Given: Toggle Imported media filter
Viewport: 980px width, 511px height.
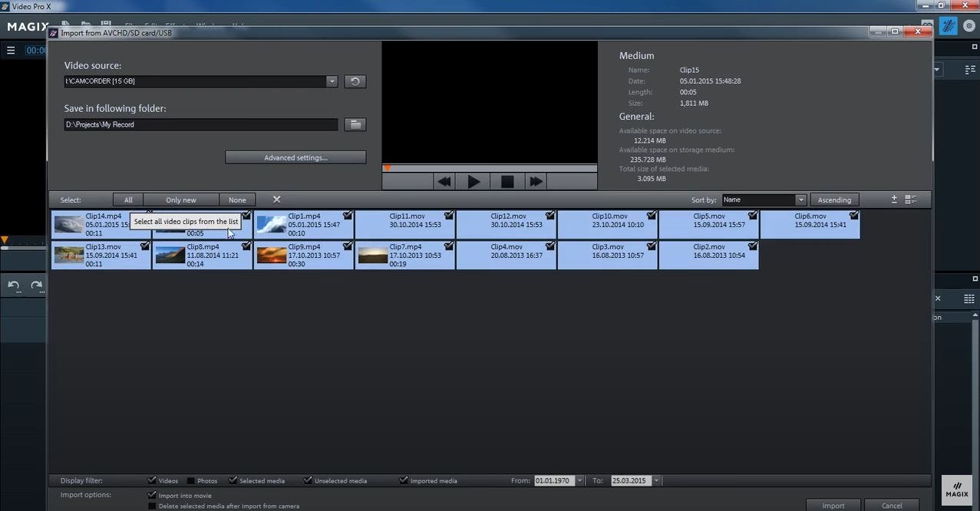Looking at the screenshot, I should [x=404, y=480].
